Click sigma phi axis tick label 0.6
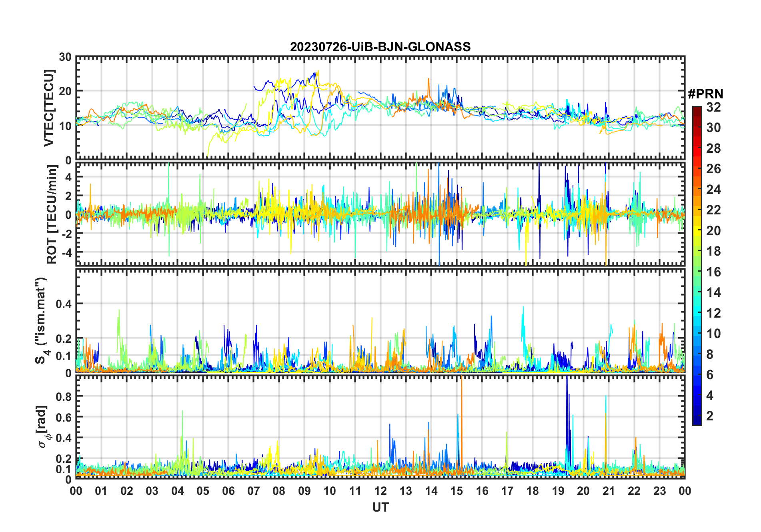Viewport: 761px width, 532px height. tap(64, 417)
